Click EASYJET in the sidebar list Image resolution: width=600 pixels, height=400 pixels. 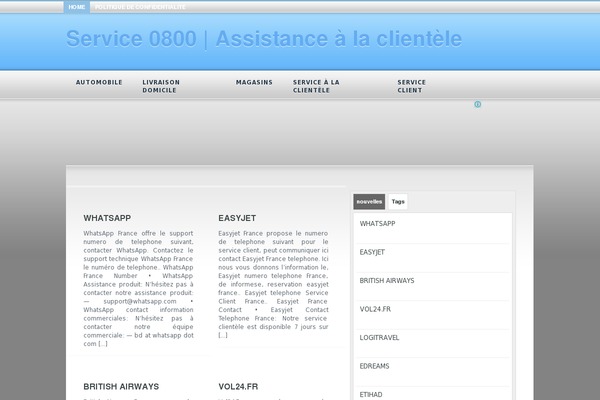pyautogui.click(x=372, y=252)
